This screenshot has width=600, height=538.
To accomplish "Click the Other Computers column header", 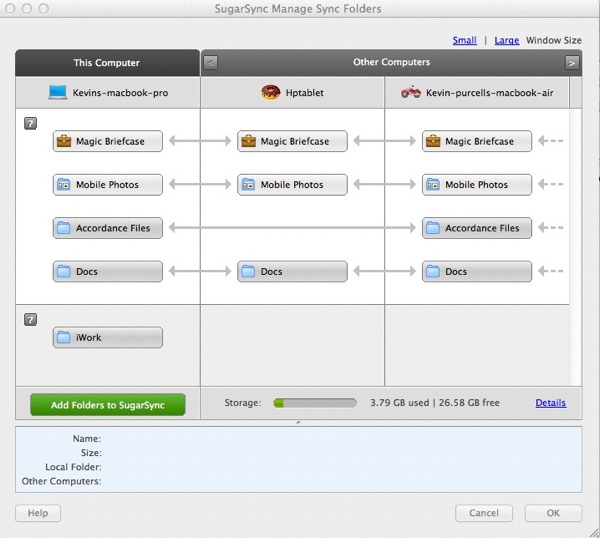I will [x=391, y=62].
